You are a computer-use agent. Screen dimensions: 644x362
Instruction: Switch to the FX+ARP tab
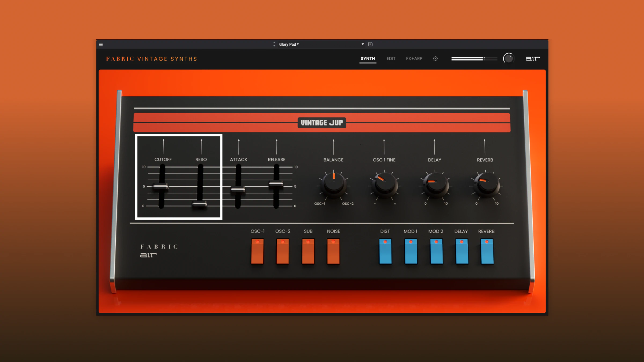tap(414, 58)
